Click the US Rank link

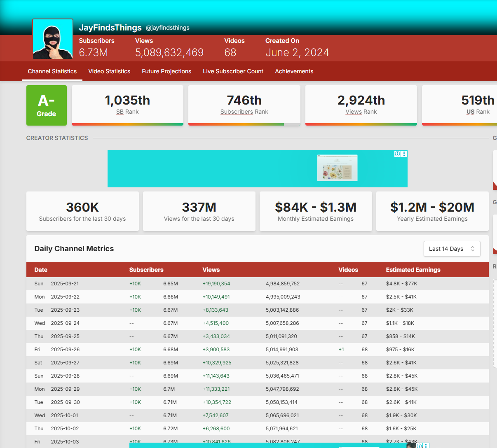(470, 112)
